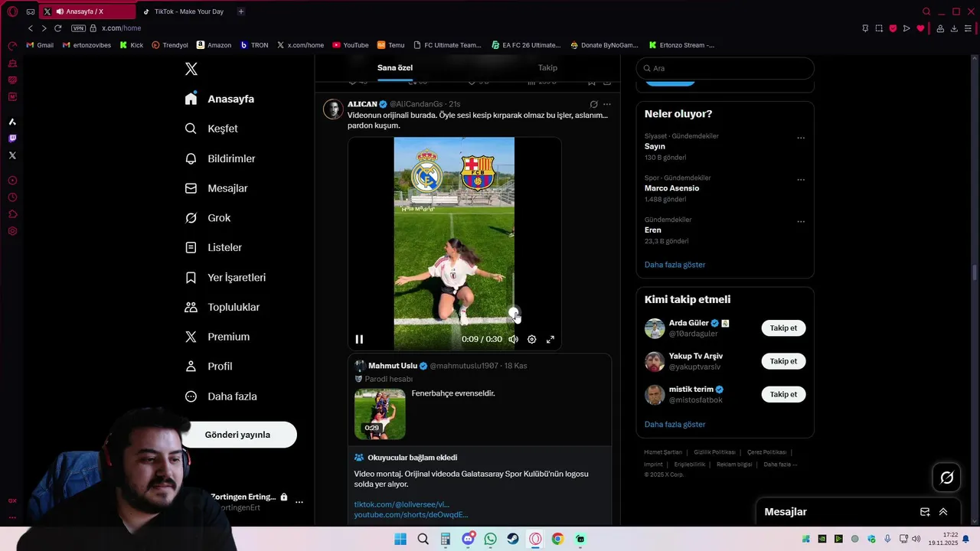Open Bildirimler in X navigation
980x551 pixels.
pyautogui.click(x=220, y=158)
